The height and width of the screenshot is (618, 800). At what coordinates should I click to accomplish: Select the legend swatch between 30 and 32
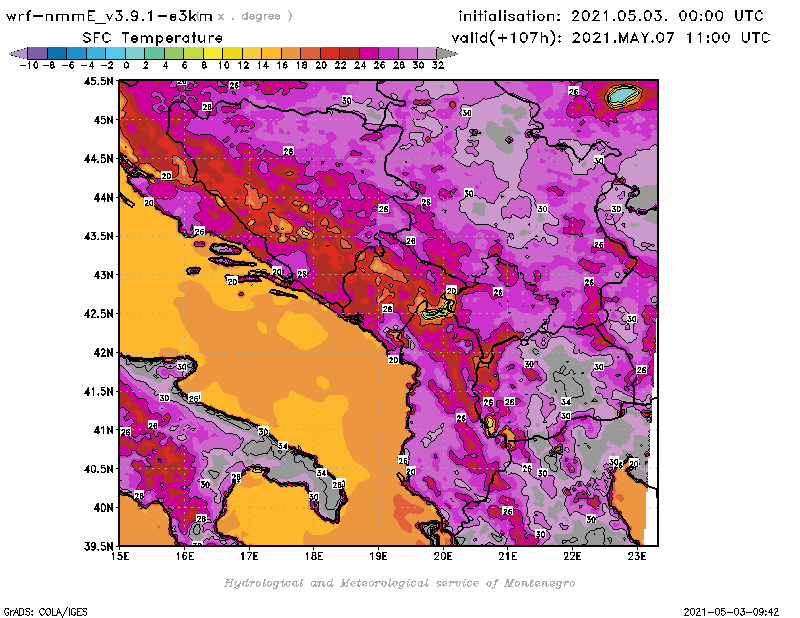point(427,53)
